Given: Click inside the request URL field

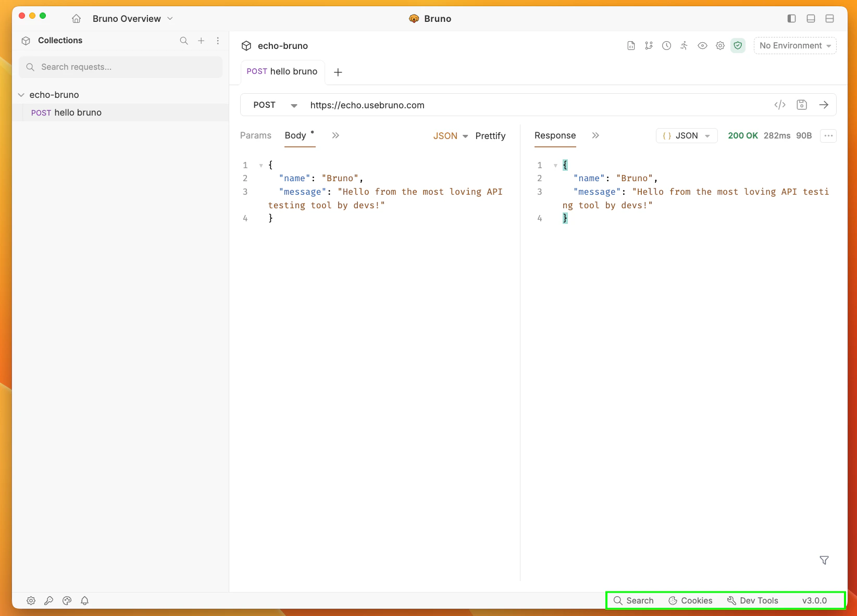Looking at the screenshot, I should point(469,105).
